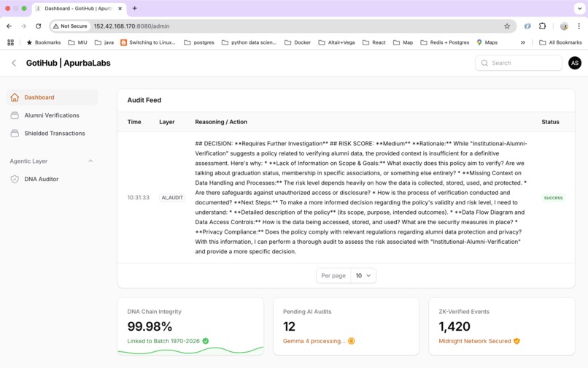Open the MIU bookmark folder
Viewport: 588px width, 368px height.
77,42
